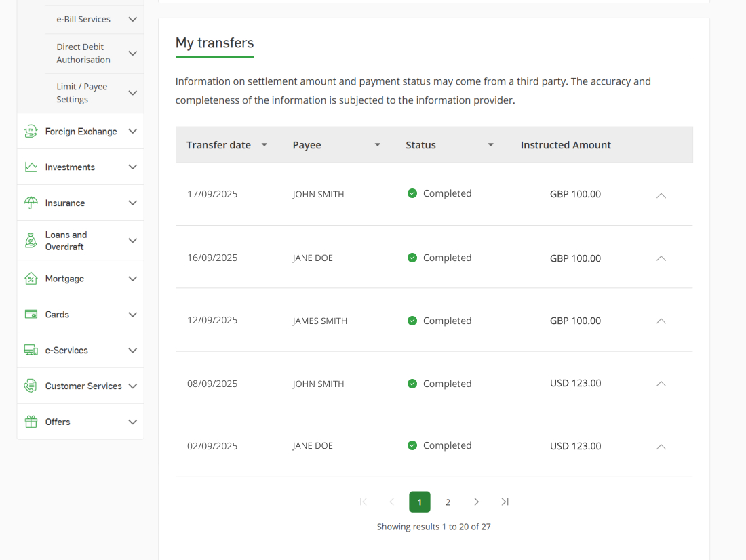Click the Mortgage house icon
Image resolution: width=746 pixels, height=560 pixels.
(31, 279)
